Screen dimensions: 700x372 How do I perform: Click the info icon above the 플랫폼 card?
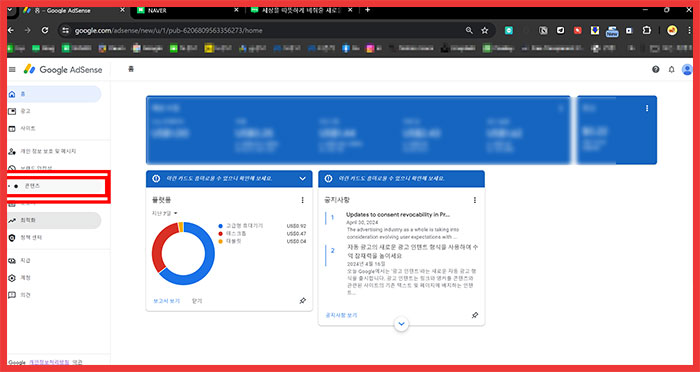[156, 179]
